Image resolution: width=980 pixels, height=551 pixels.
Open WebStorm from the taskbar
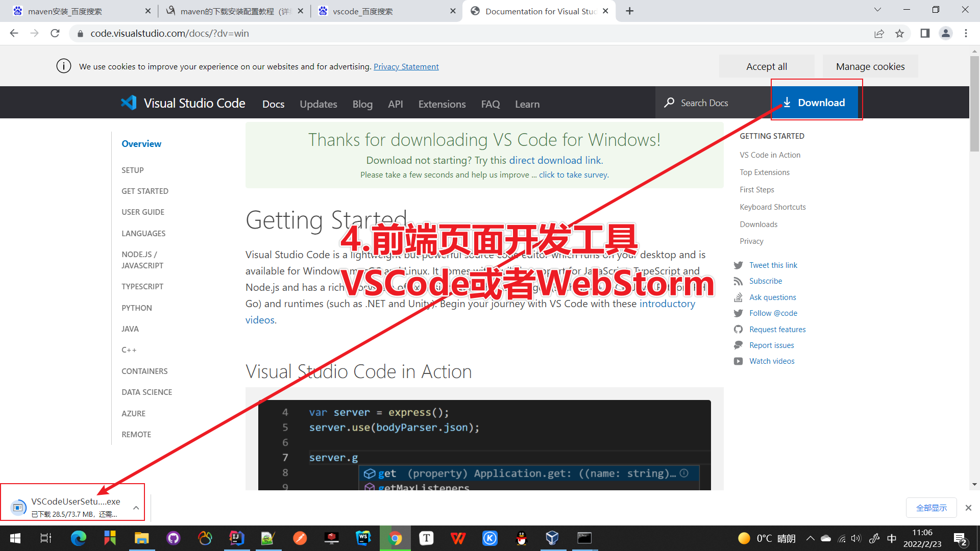point(363,538)
